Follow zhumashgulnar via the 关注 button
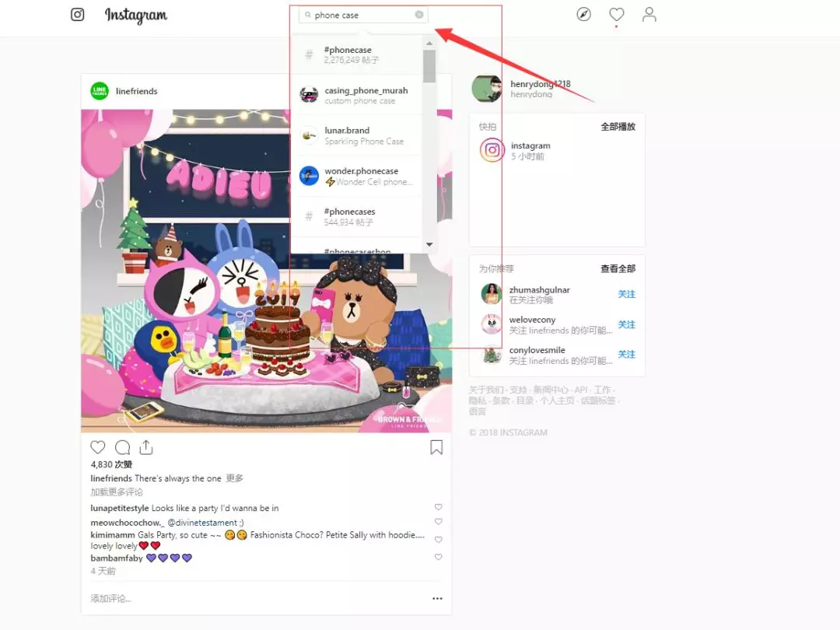 [627, 294]
